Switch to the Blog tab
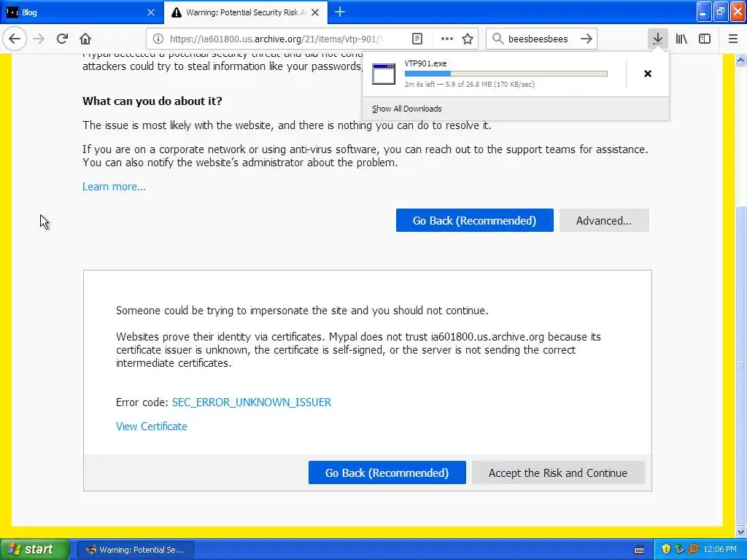The height and width of the screenshot is (560, 747). (x=82, y=12)
